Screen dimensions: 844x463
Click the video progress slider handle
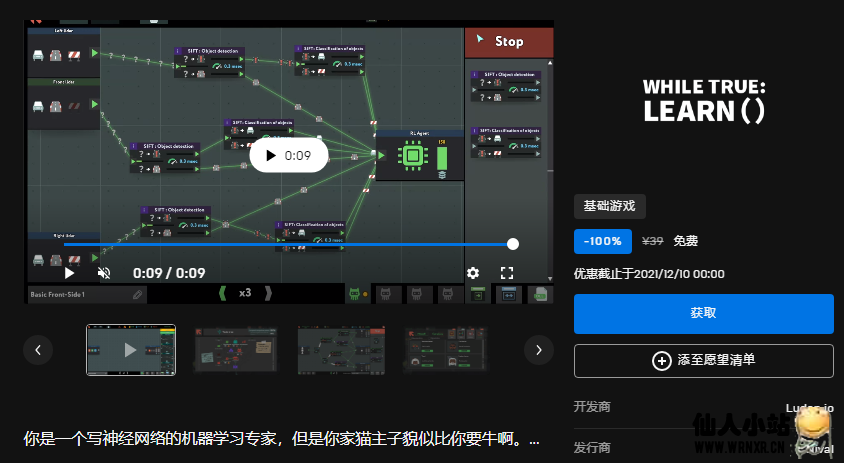point(513,244)
